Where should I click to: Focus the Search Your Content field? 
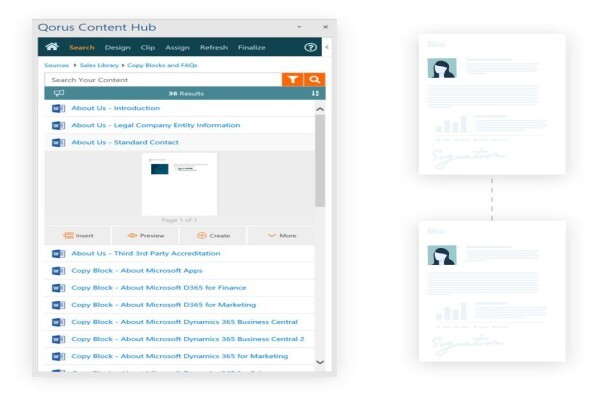pos(163,80)
